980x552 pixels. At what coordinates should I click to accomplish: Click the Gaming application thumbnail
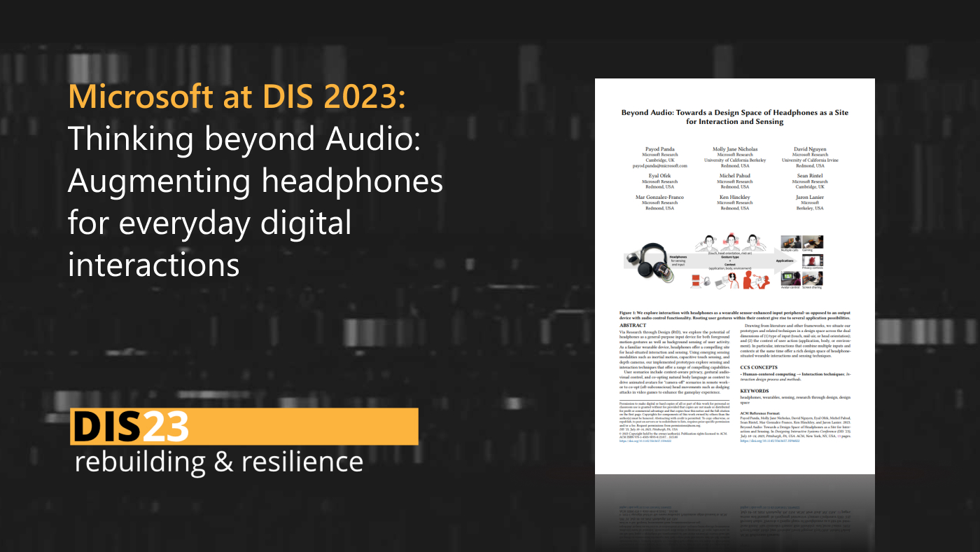(811, 240)
